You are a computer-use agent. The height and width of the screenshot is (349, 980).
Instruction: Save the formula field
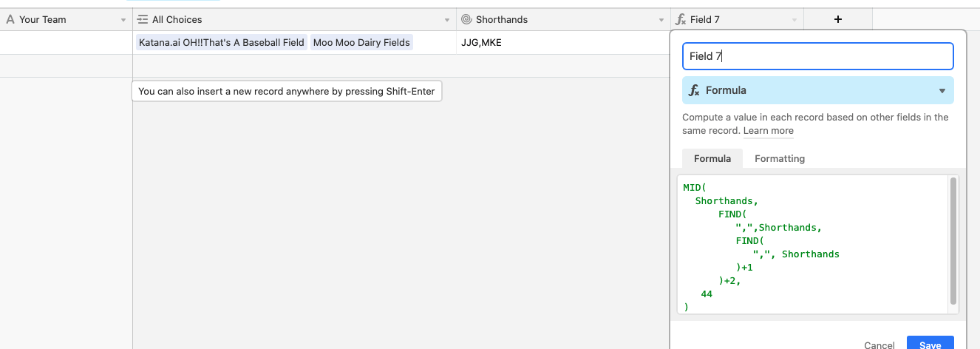click(x=930, y=344)
